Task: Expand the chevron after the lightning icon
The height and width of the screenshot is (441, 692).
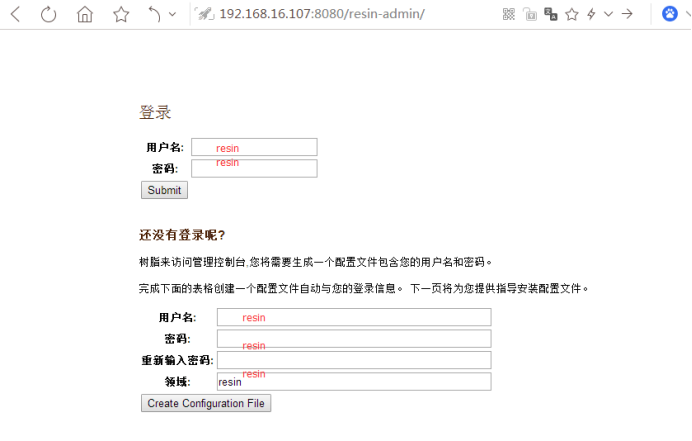Action: [x=607, y=14]
